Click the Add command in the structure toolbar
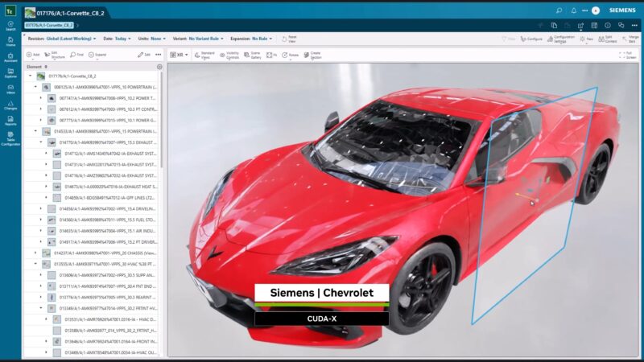The width and height of the screenshot is (644, 362). pyautogui.click(x=33, y=55)
